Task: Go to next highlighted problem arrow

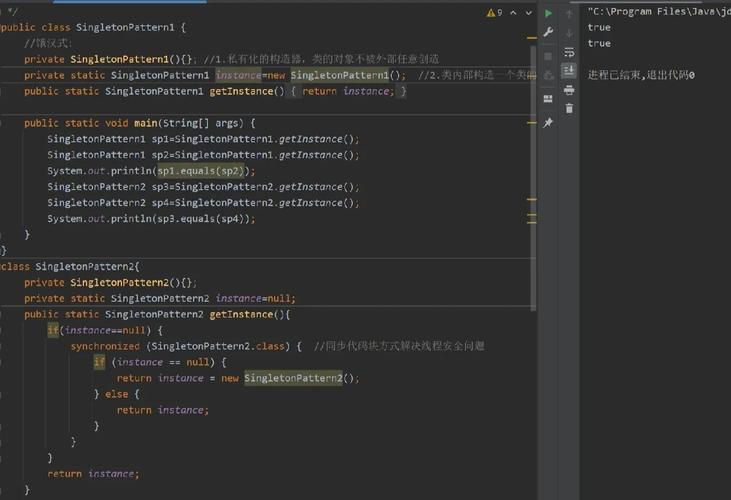Action: point(529,13)
